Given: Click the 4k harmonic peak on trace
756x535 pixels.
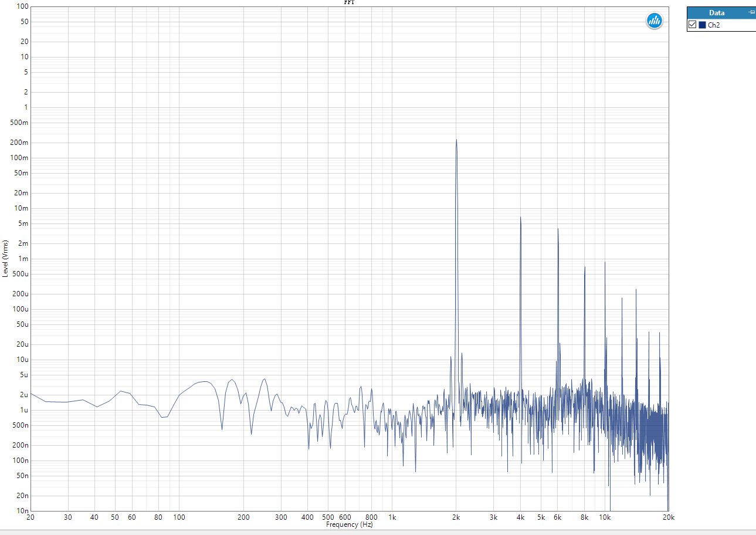Looking at the screenshot, I should (520, 218).
